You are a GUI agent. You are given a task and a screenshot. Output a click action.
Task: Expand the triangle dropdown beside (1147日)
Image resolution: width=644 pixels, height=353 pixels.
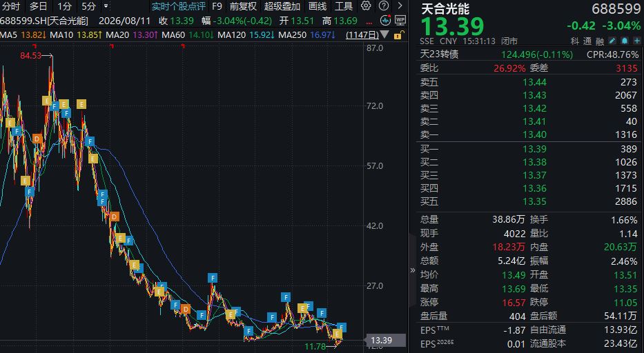point(385,34)
